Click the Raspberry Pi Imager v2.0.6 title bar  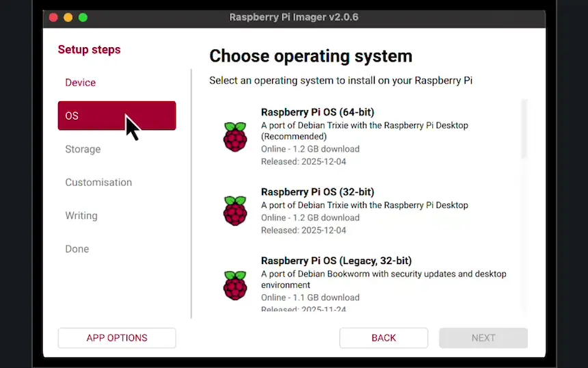[294, 18]
